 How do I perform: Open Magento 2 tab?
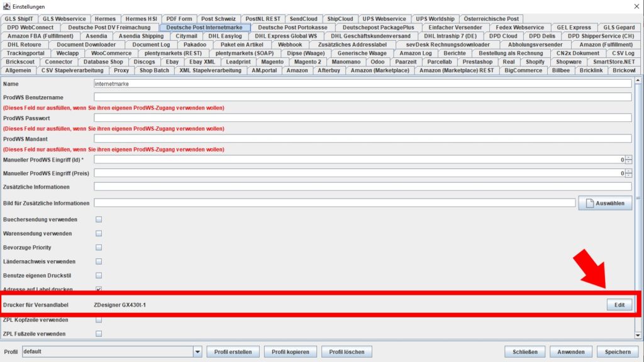pyautogui.click(x=308, y=62)
